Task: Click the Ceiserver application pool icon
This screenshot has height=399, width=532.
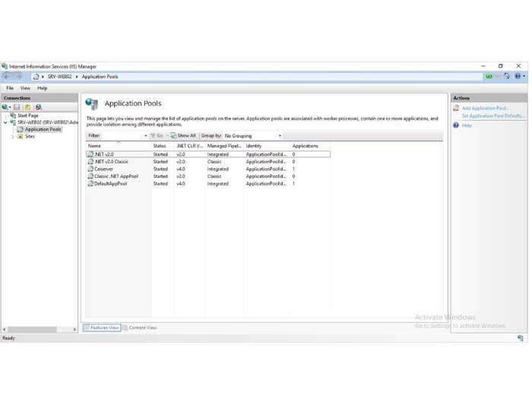Action: pos(90,169)
